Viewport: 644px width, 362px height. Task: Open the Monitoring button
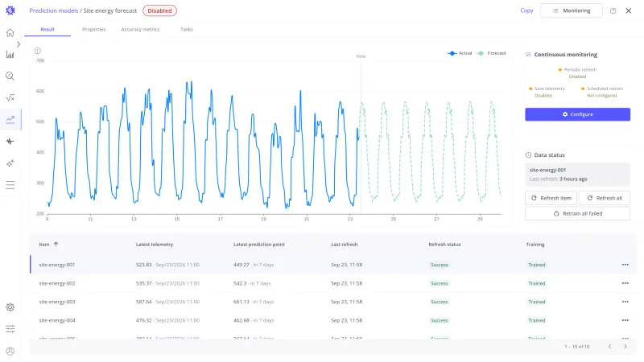pyautogui.click(x=572, y=10)
